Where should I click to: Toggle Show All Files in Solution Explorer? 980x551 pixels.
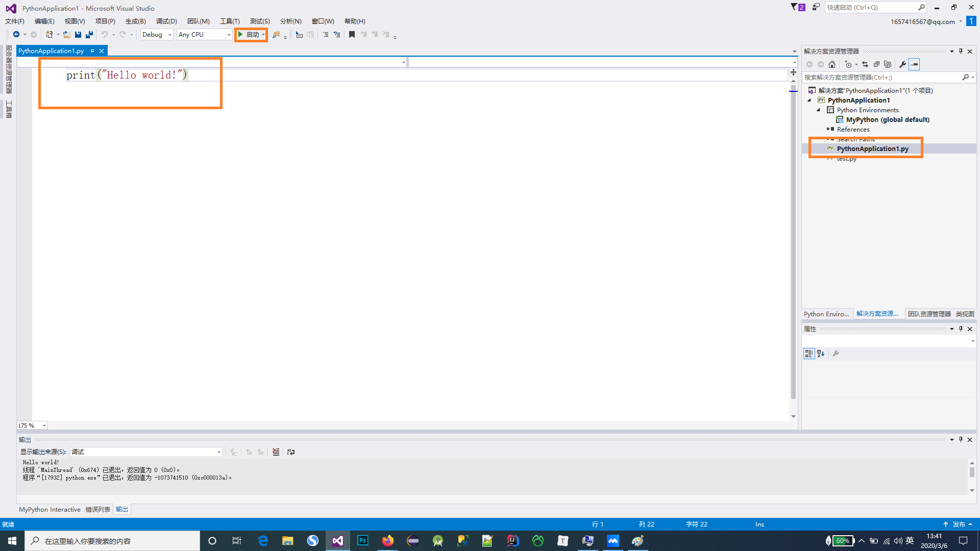click(888, 64)
